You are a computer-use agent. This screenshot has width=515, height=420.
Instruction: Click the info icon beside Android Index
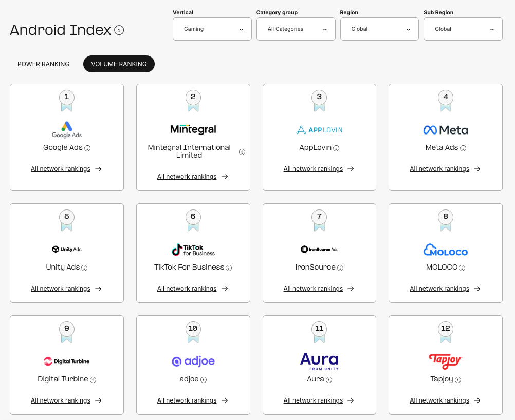119,30
